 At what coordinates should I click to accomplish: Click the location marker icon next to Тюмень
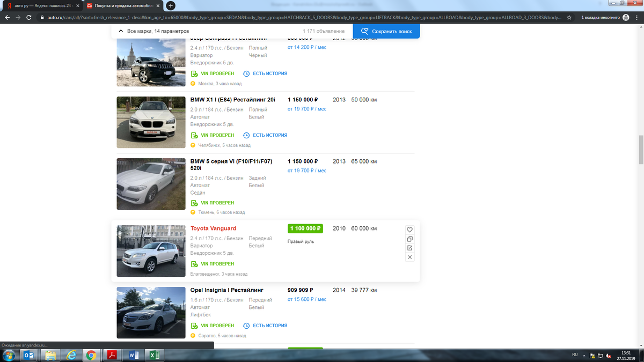click(193, 212)
